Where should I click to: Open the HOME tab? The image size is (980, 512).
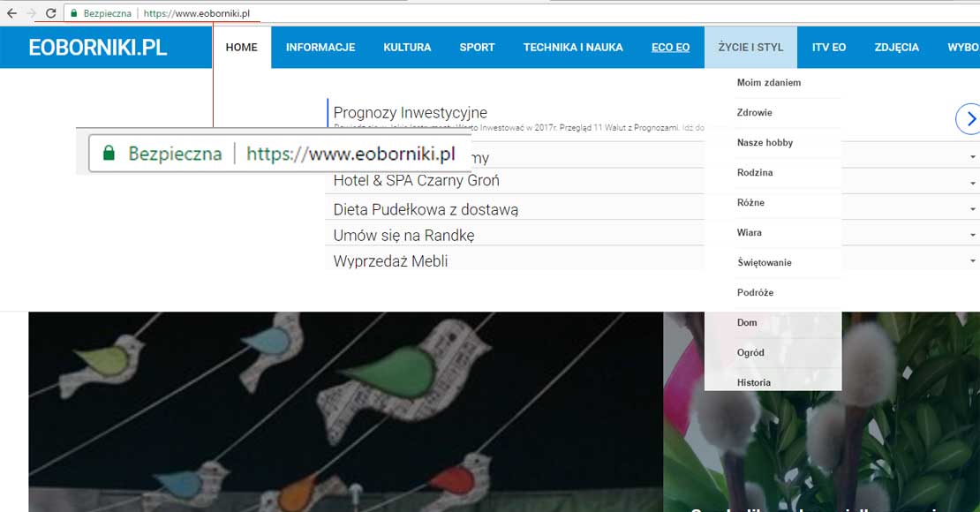pos(242,48)
